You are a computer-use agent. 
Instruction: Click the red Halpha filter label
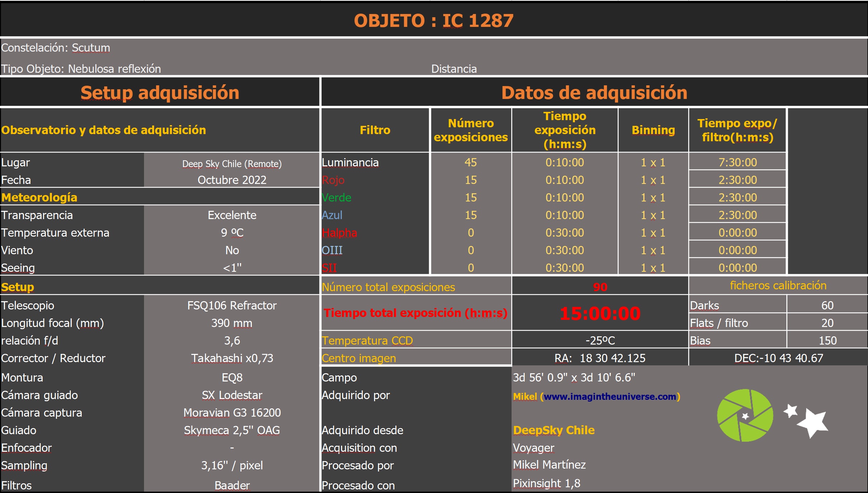pos(339,233)
